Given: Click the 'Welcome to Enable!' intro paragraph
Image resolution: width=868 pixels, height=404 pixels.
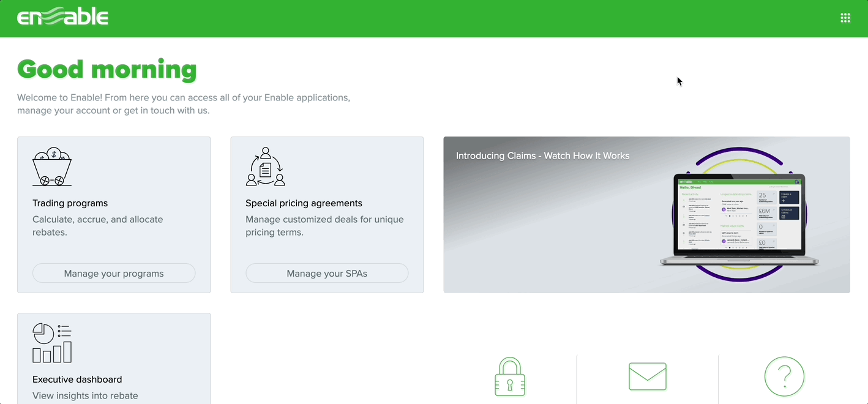Looking at the screenshot, I should (x=184, y=104).
